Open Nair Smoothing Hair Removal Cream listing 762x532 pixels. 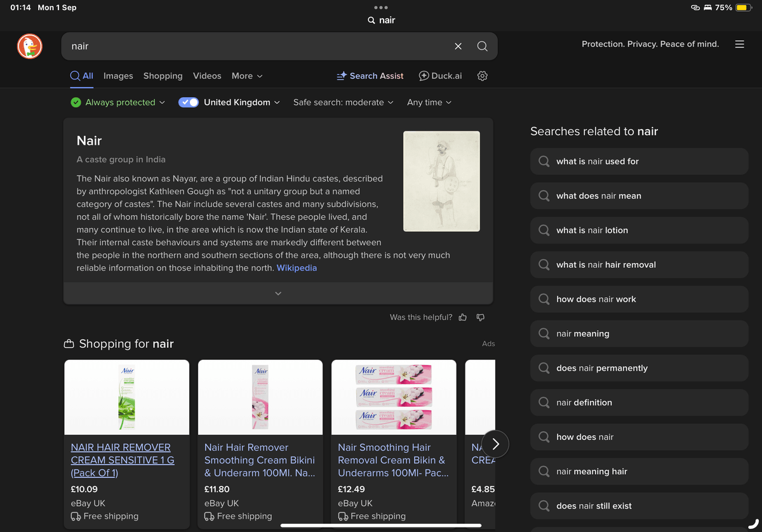pos(393,460)
